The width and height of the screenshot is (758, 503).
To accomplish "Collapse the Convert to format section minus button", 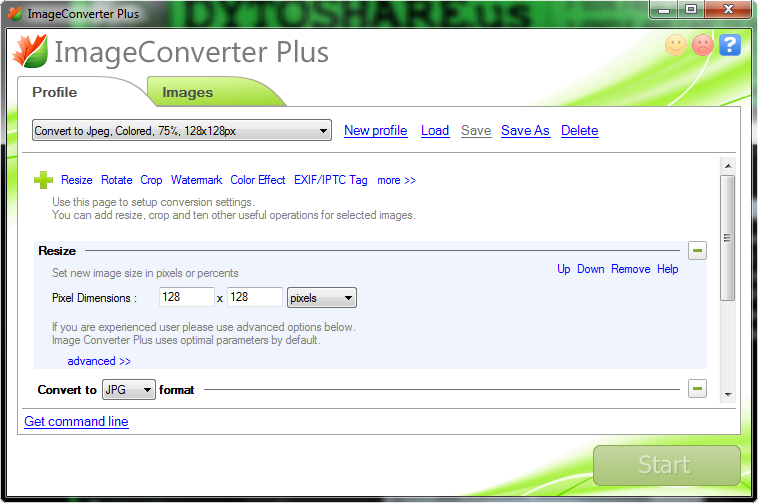I will [x=697, y=388].
